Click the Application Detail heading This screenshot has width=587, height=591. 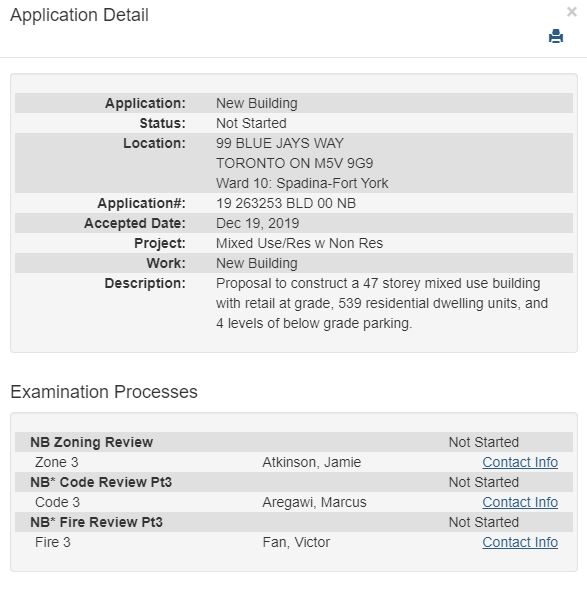(x=79, y=15)
